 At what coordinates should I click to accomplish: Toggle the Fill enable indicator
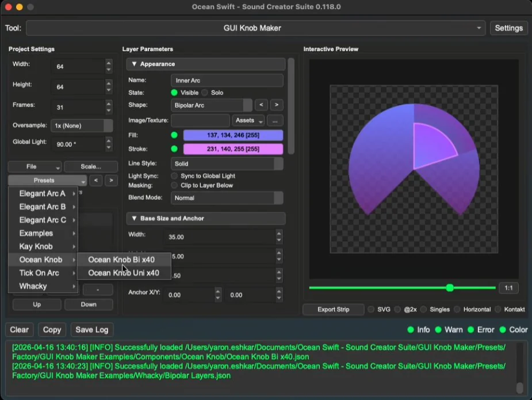pyautogui.click(x=174, y=135)
